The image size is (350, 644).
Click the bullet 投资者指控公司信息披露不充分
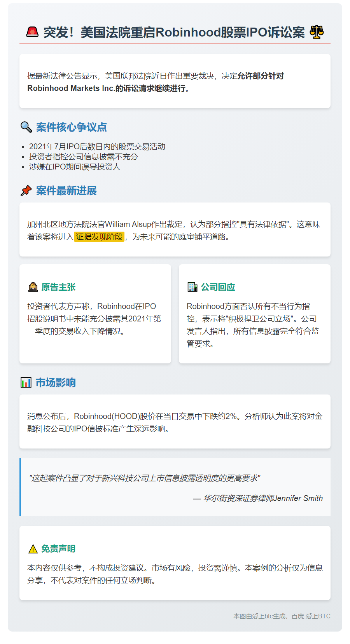pos(84,157)
